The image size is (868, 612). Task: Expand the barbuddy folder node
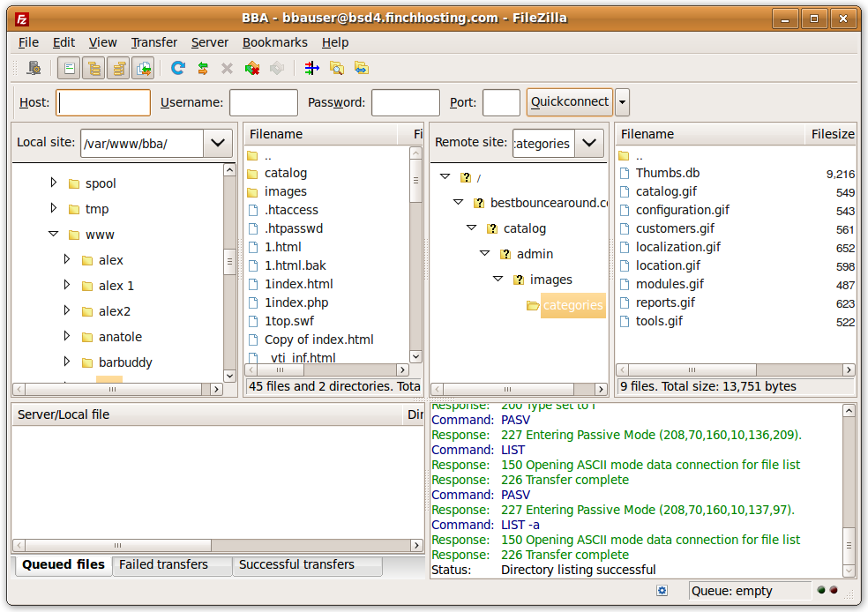click(x=66, y=362)
